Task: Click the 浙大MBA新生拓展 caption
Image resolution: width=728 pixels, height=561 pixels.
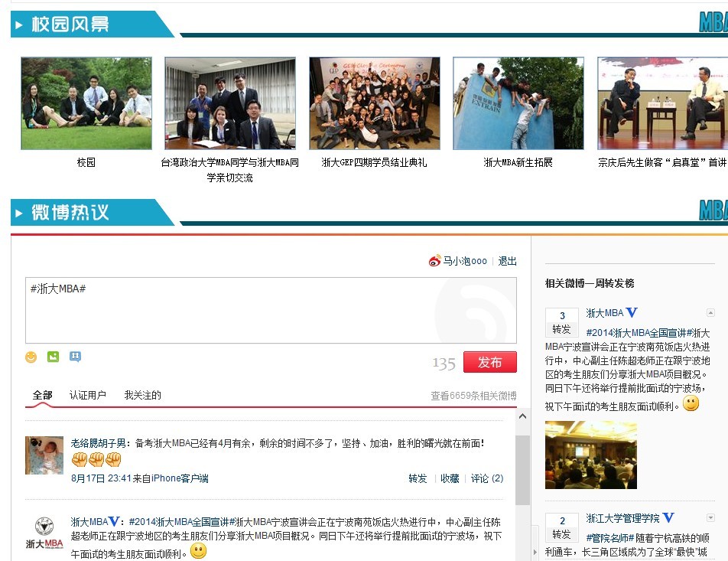Action: point(518,162)
